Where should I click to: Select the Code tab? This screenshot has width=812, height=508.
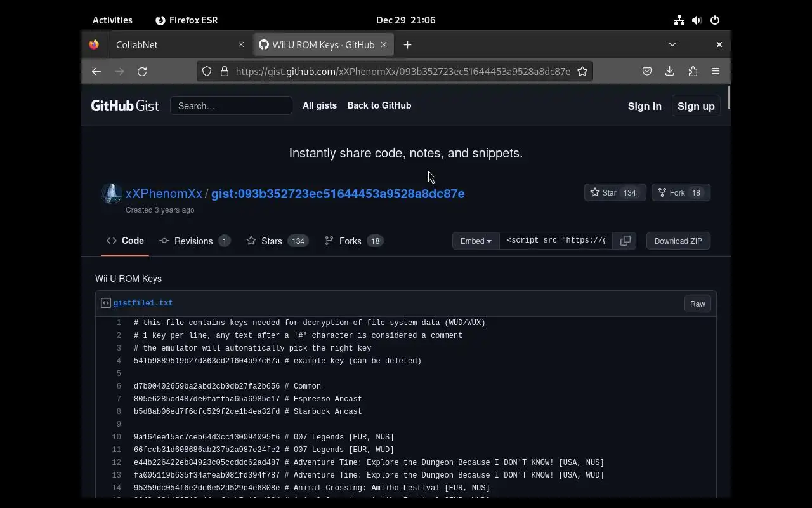(125, 241)
